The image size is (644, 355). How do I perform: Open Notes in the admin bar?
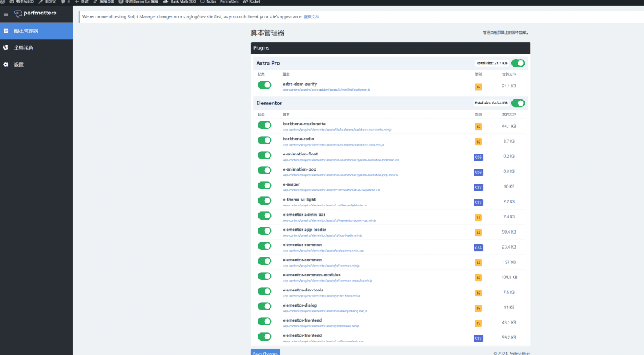point(208,2)
